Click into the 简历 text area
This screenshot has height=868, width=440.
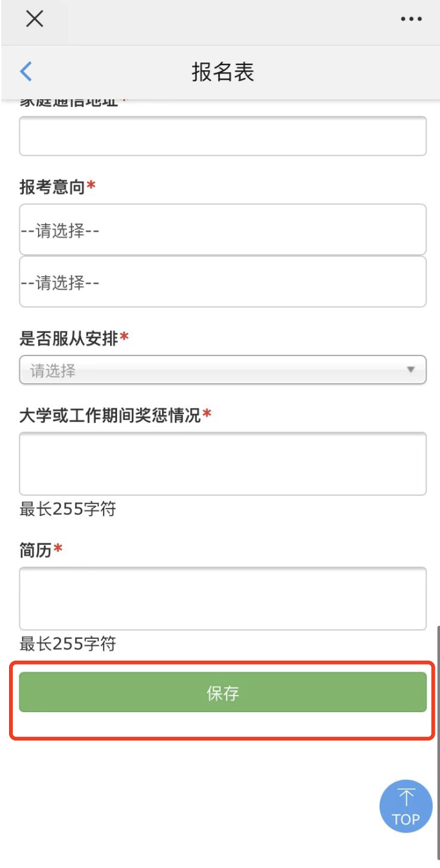pyautogui.click(x=223, y=598)
